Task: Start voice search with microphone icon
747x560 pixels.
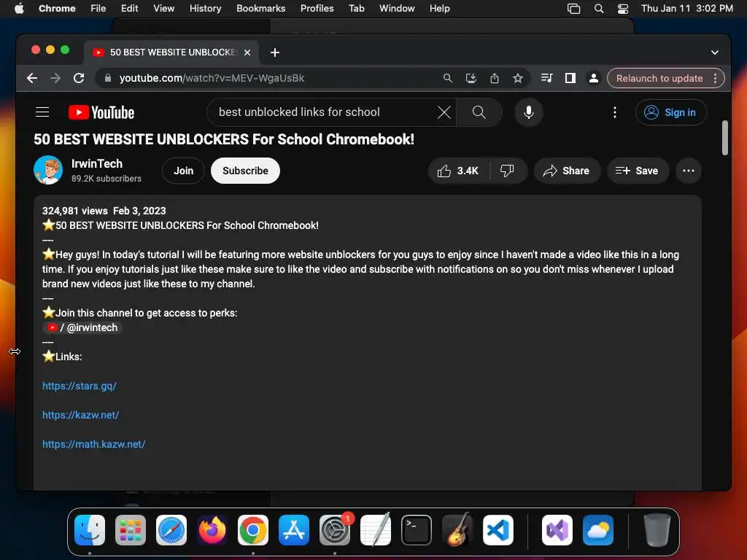Action: (x=528, y=112)
